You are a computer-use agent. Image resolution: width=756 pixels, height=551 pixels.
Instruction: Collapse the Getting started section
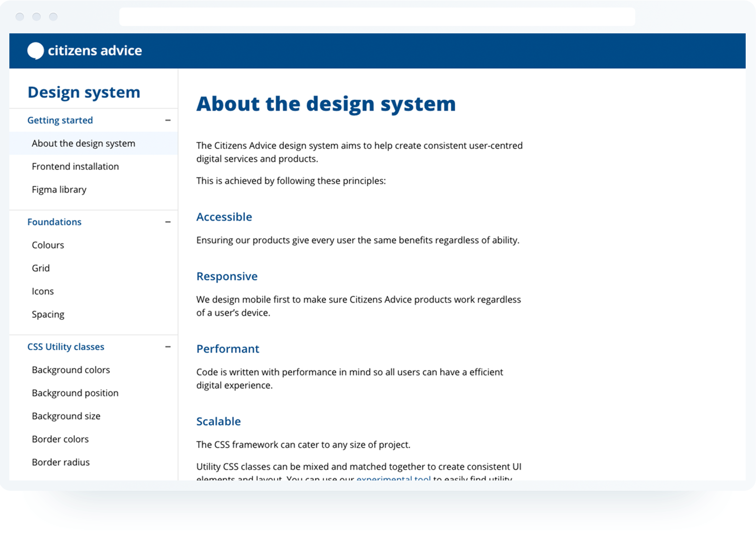pyautogui.click(x=168, y=120)
